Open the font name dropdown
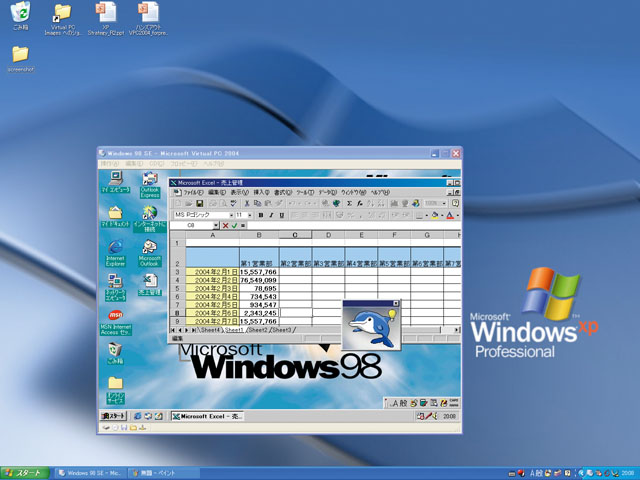 point(231,215)
